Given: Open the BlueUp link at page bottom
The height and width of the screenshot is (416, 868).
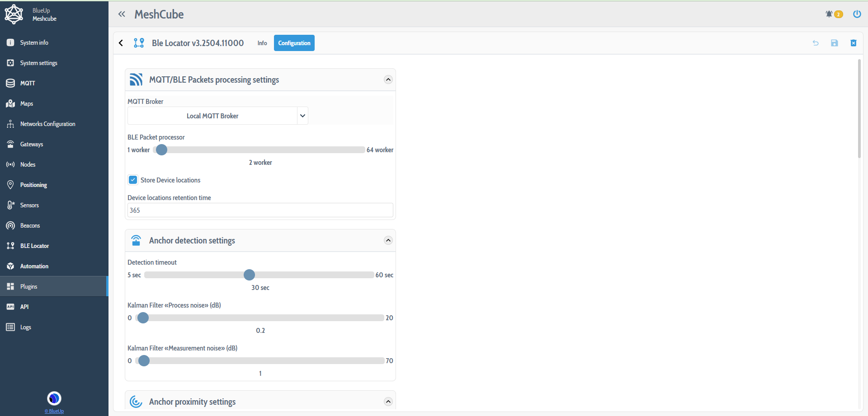Looking at the screenshot, I should 54,411.
